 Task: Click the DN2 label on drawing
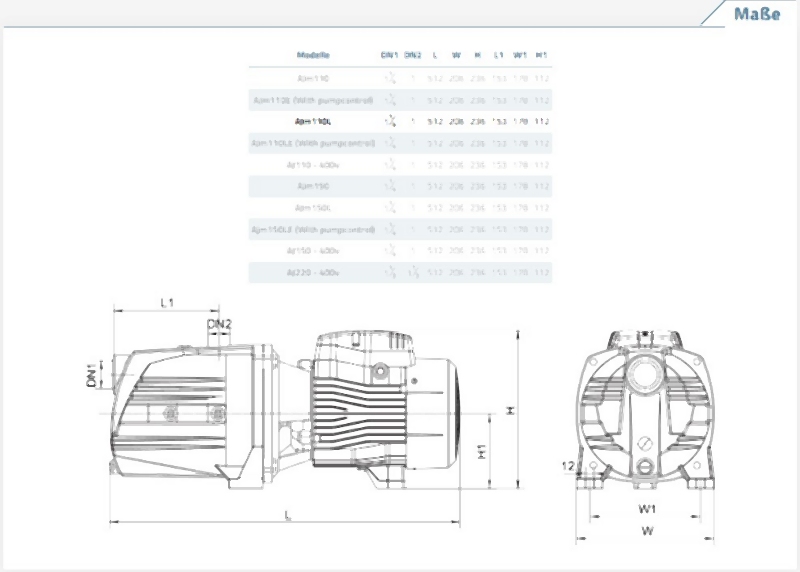(219, 324)
